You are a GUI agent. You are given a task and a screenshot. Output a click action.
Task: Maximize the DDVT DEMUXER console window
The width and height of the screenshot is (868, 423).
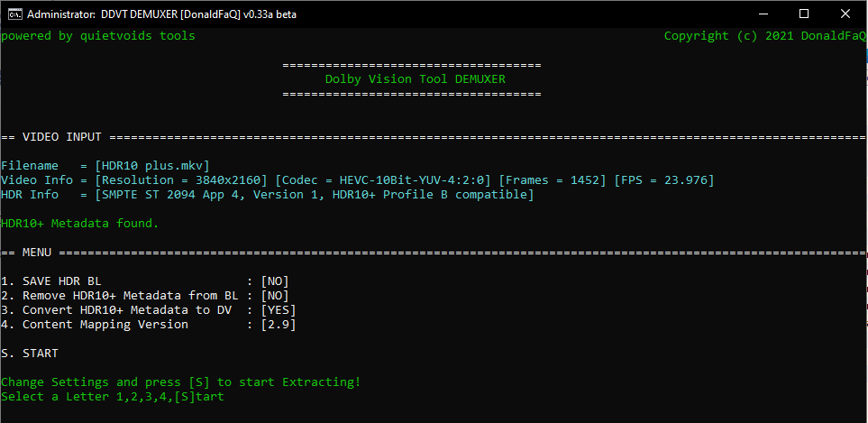[803, 14]
